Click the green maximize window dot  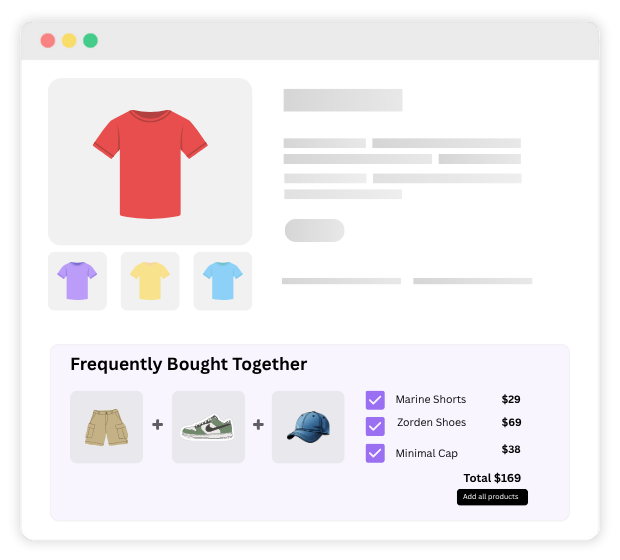point(91,40)
